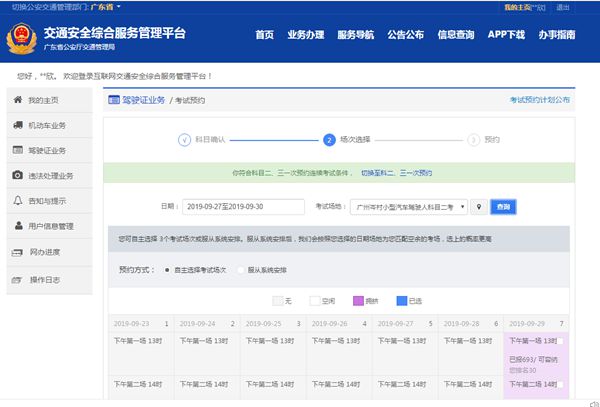Check the 下午第二场 14时 box on 2019-09-29
This screenshot has height=407, width=600.
(x=560, y=384)
